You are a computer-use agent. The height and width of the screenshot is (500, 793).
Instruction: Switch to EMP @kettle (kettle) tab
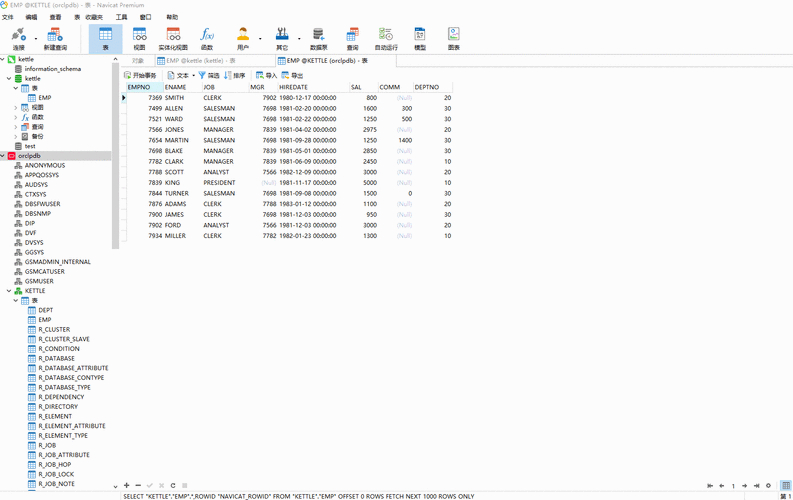tap(196, 61)
